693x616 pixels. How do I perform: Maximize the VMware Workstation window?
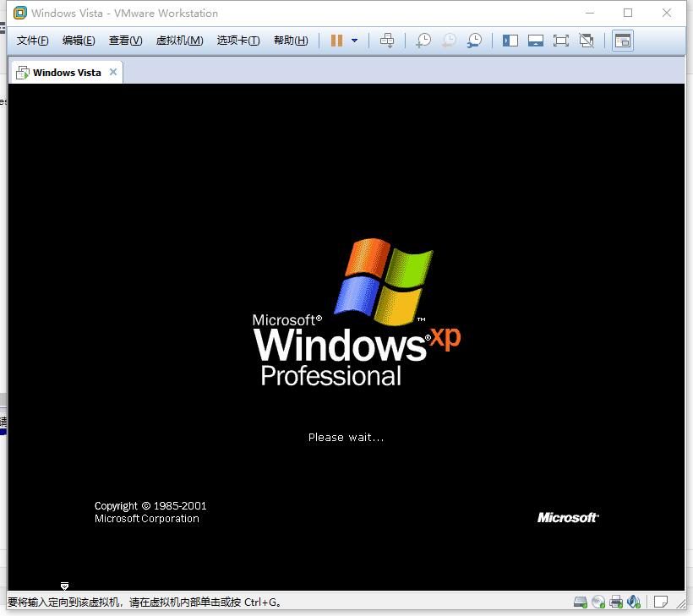[x=628, y=14]
